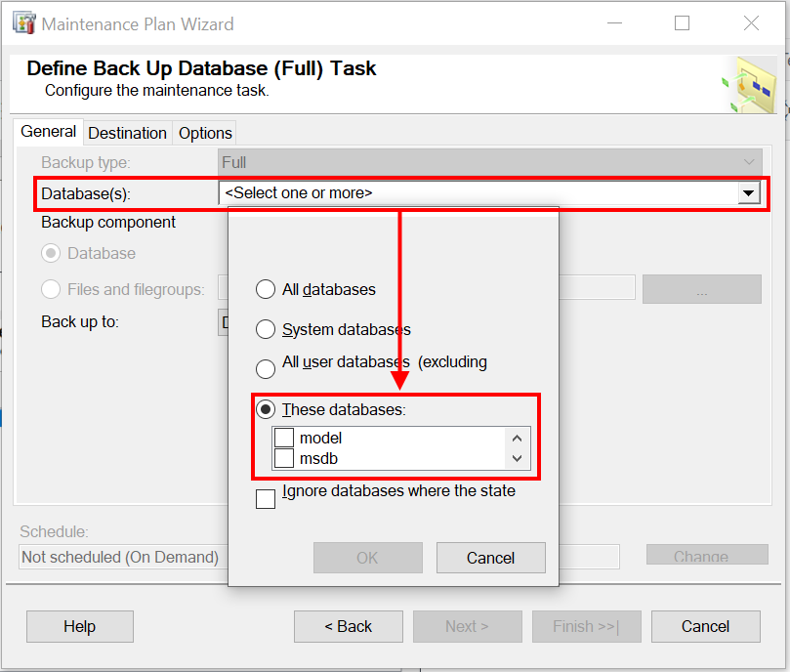Switch to the Destination tab
The width and height of the screenshot is (790, 672).
[x=128, y=133]
